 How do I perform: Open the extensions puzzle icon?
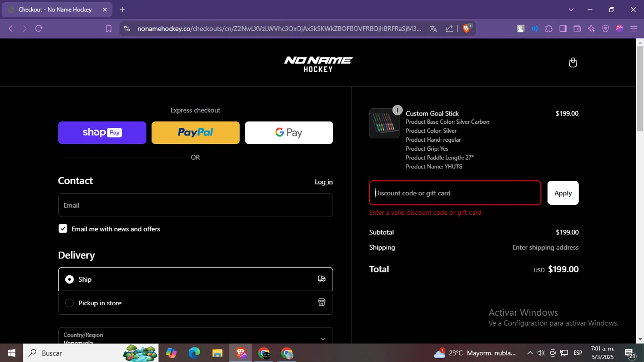coord(549,29)
